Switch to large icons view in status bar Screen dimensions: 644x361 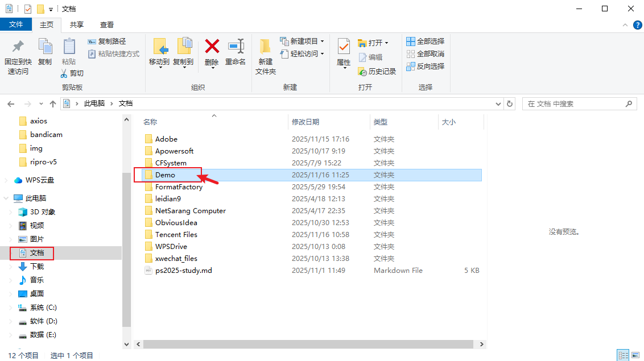click(x=636, y=355)
